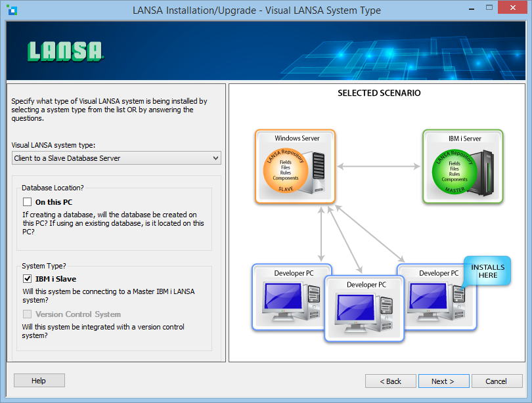Click the front Developer PC icon
This screenshot has height=403, width=532.
[365, 308]
